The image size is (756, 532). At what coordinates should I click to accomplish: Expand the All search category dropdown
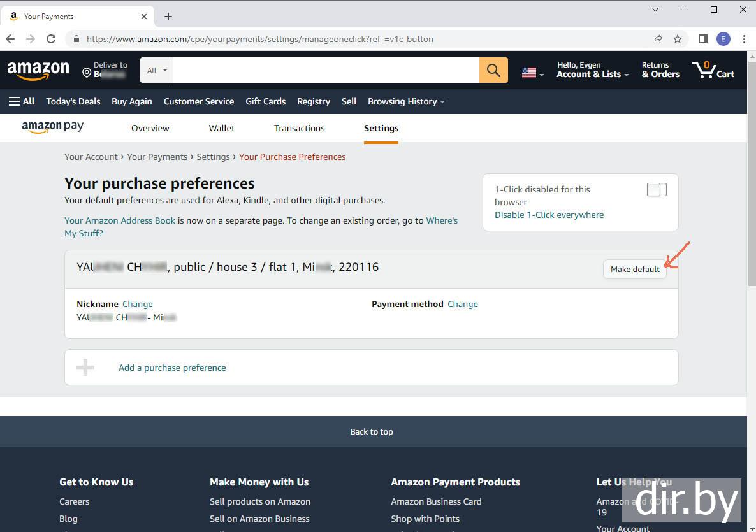coord(157,70)
